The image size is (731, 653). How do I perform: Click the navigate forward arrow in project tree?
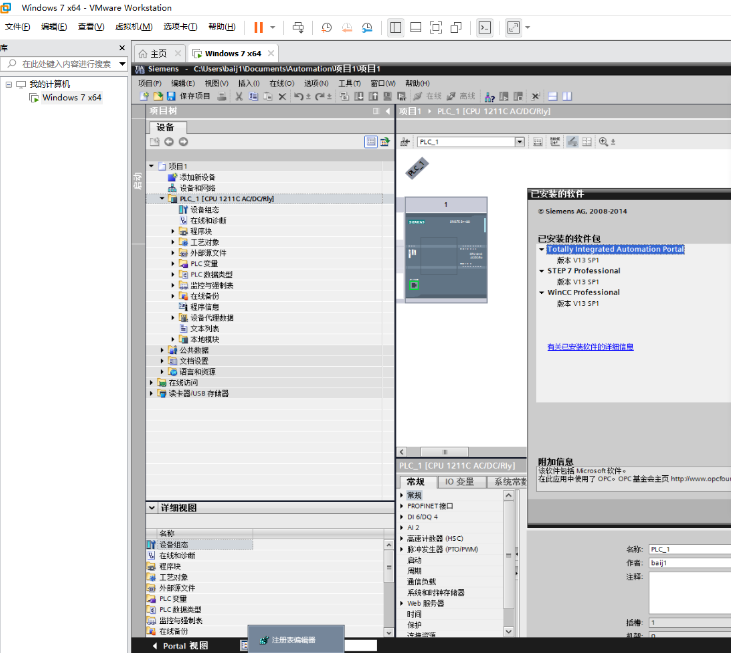[x=183, y=142]
